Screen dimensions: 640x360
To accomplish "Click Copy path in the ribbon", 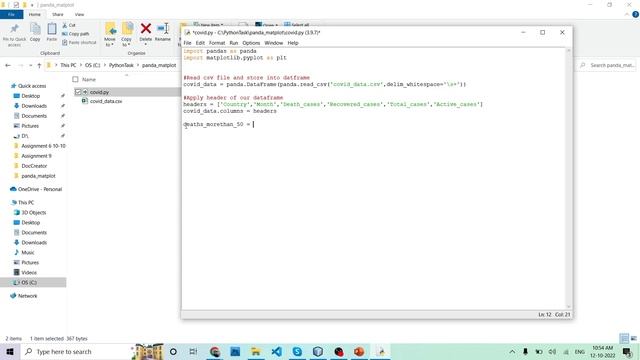I will click(76, 34).
